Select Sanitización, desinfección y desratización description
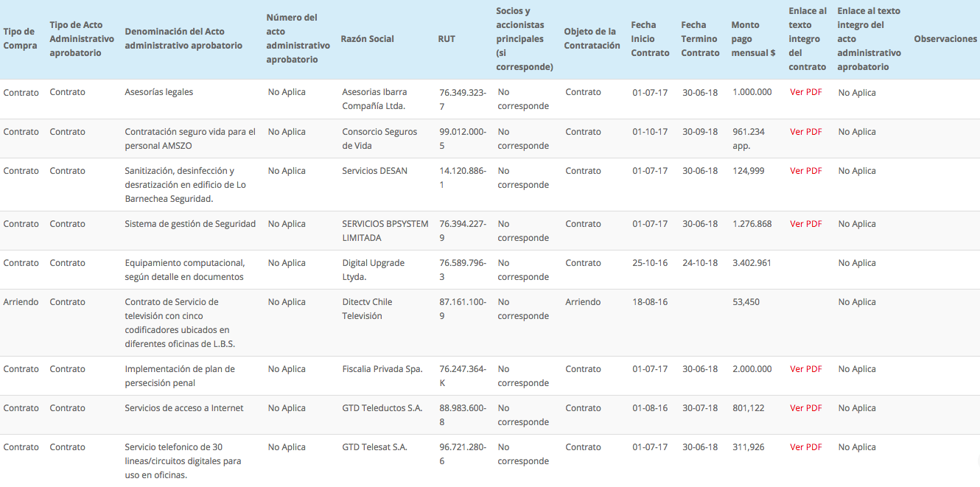Image resolution: width=980 pixels, height=487 pixels. [x=185, y=185]
